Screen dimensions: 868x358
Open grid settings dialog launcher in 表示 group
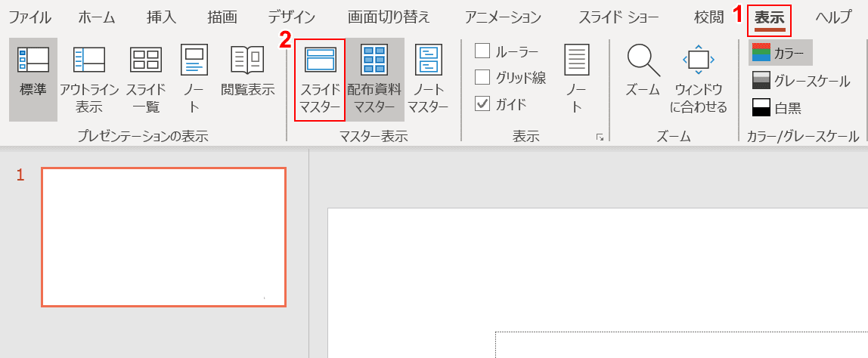(600, 137)
